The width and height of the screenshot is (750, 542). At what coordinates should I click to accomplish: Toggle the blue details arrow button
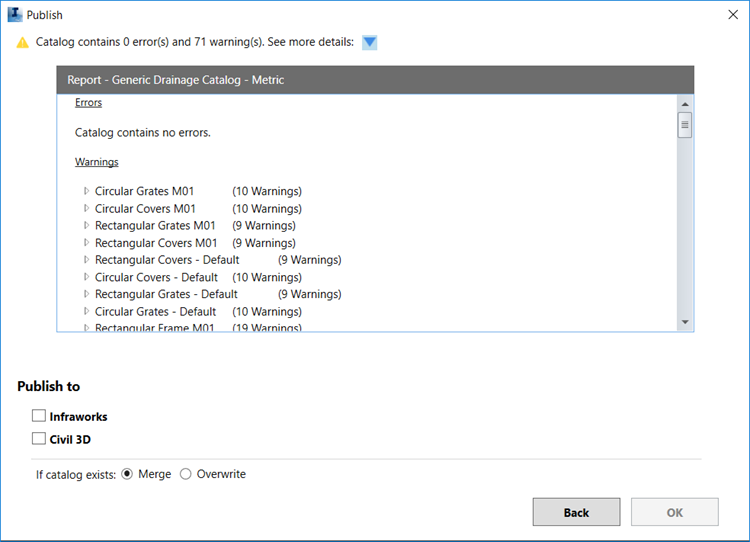[370, 43]
